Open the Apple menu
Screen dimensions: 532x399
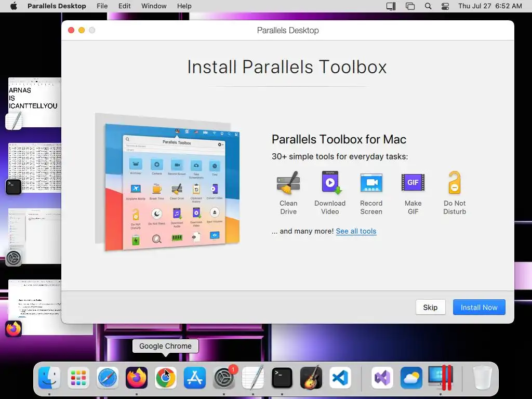click(x=14, y=6)
